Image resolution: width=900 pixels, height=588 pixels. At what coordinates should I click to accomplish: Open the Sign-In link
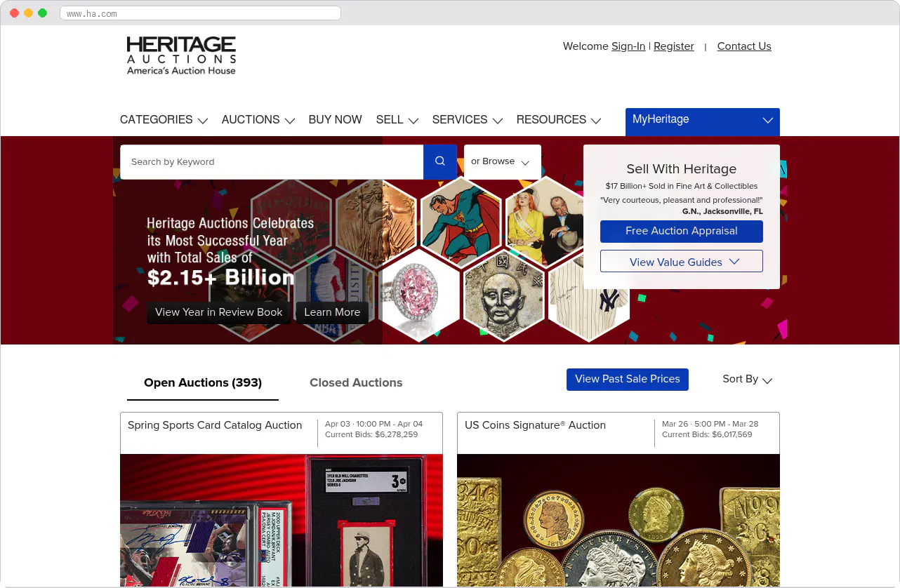(x=628, y=46)
